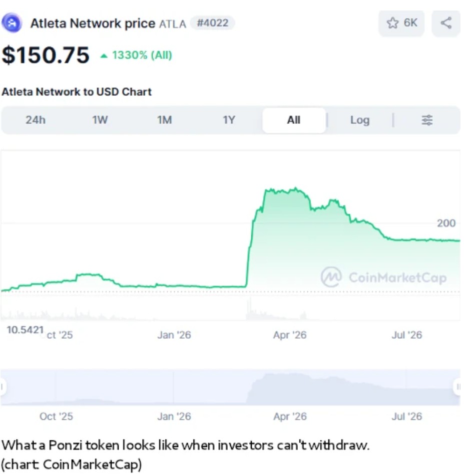Click the #4022 rank badge
This screenshot has width=464, height=476.
pos(212,23)
